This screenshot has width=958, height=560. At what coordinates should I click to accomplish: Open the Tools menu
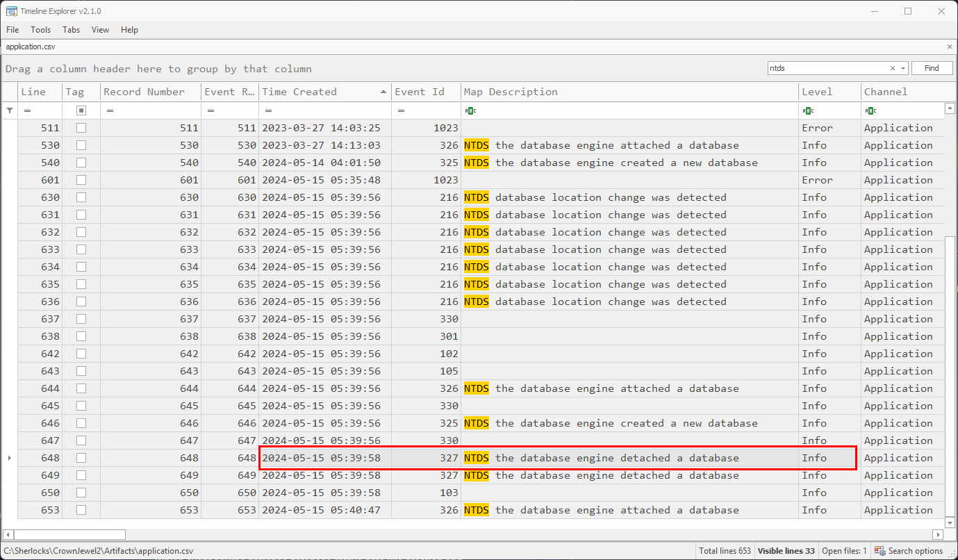41,30
